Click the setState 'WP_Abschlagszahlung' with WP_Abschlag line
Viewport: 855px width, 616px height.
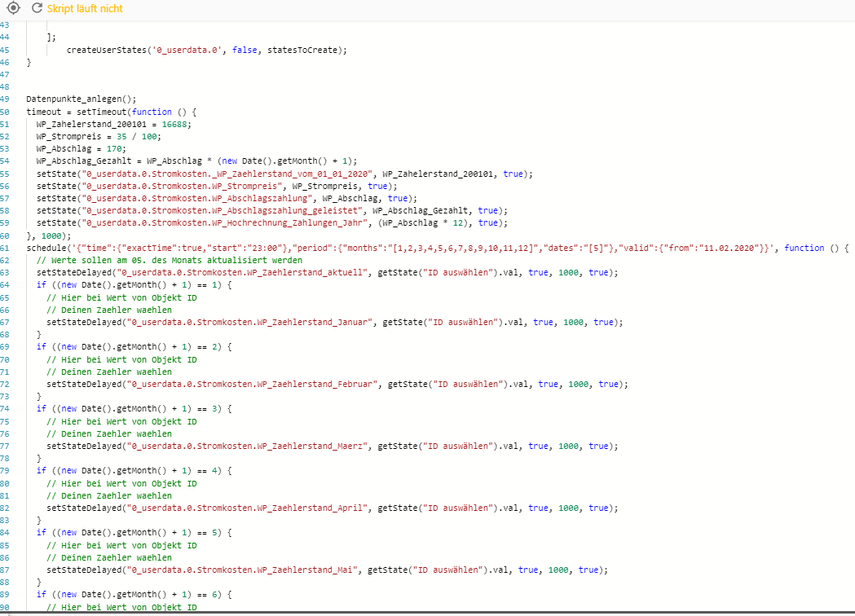tap(227, 199)
